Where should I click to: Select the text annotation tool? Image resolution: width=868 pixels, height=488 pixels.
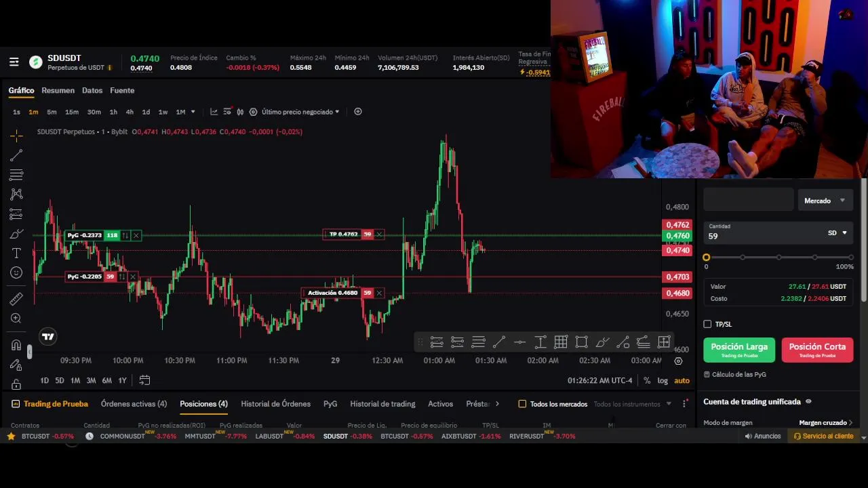[16, 253]
